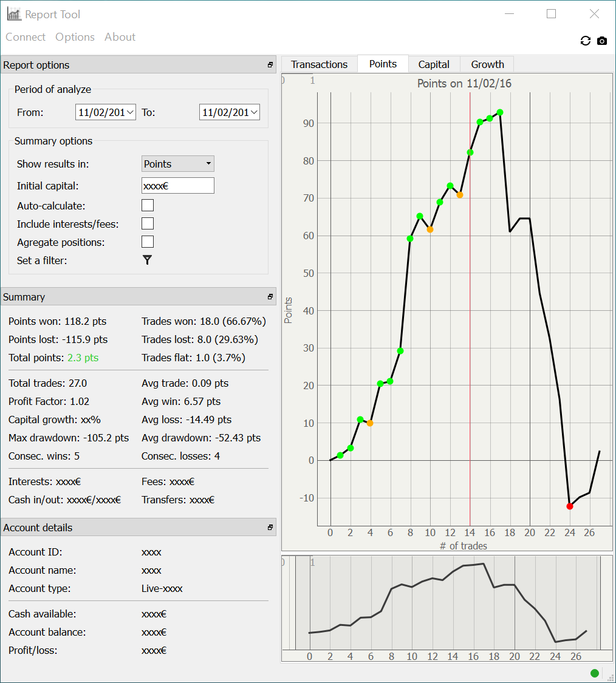Click the Trades lost 8.0 (29.63%) text
616x683 pixels.
tap(200, 339)
